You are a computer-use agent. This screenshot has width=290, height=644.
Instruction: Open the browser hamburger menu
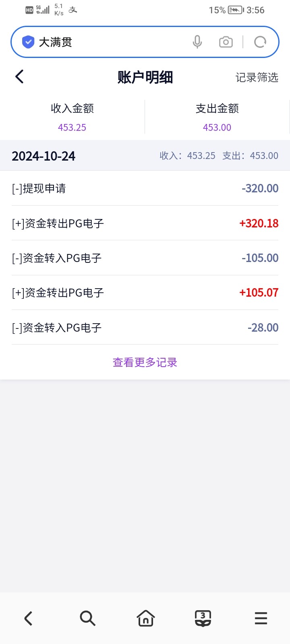tap(261, 618)
